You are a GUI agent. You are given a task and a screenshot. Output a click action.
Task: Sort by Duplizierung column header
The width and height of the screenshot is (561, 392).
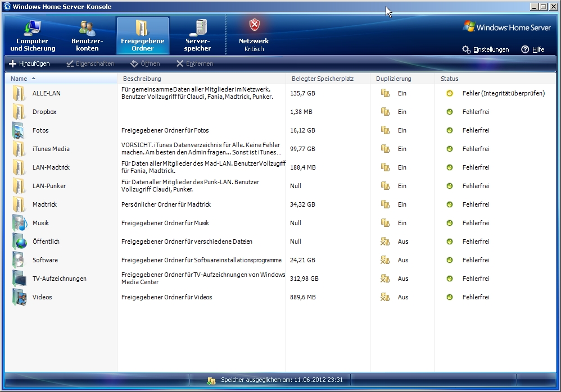(x=402, y=79)
